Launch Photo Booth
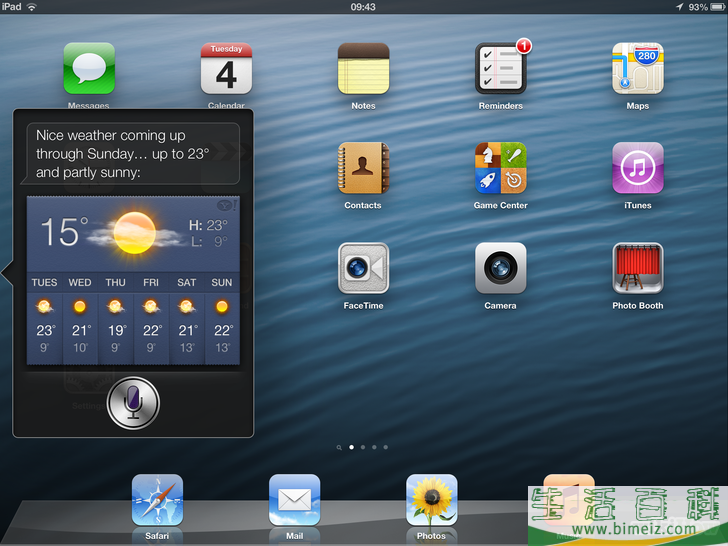728x546 pixels. pos(638,268)
